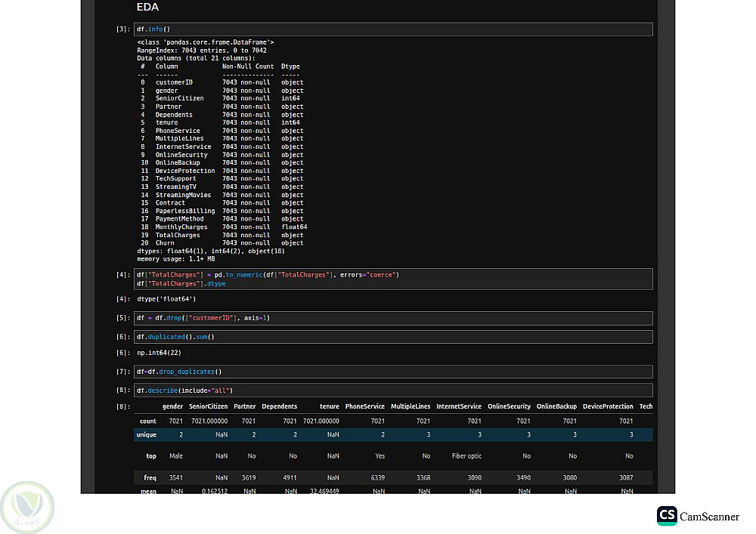Image resolution: width=756 pixels, height=534 pixels.
Task: Click the CamScanner logo
Action: click(698, 516)
